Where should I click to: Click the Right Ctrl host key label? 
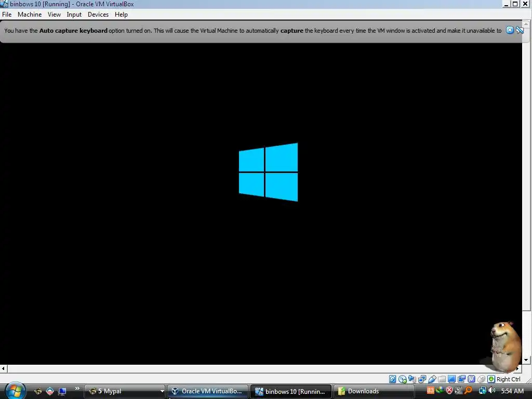coord(508,379)
